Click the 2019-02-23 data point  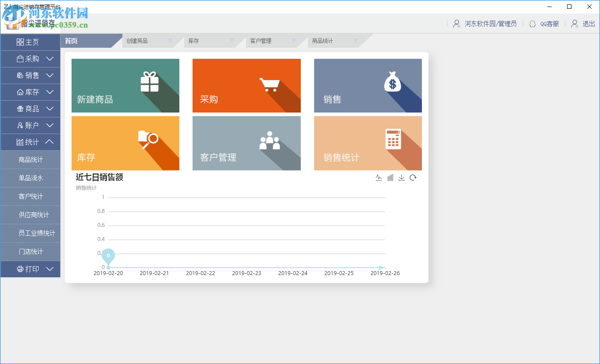[246, 267]
